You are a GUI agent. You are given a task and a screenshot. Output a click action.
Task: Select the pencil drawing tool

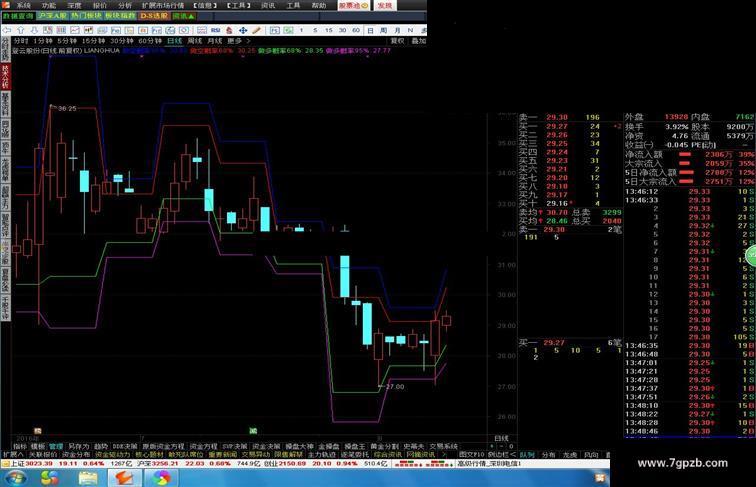[256, 30]
